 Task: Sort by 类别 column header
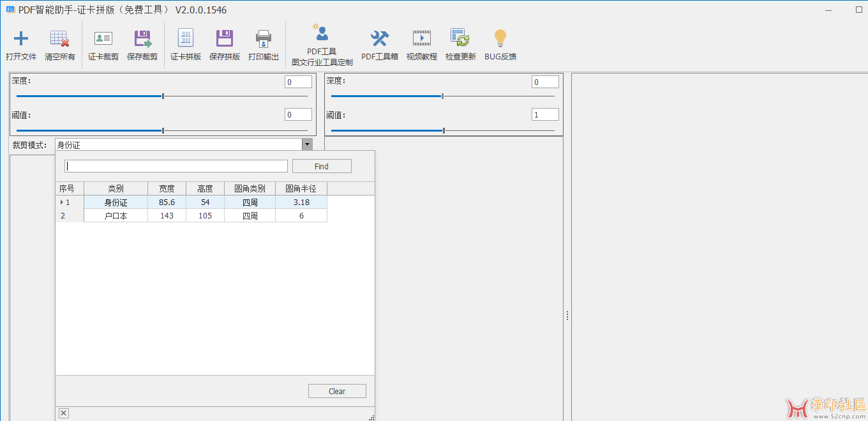(116, 188)
